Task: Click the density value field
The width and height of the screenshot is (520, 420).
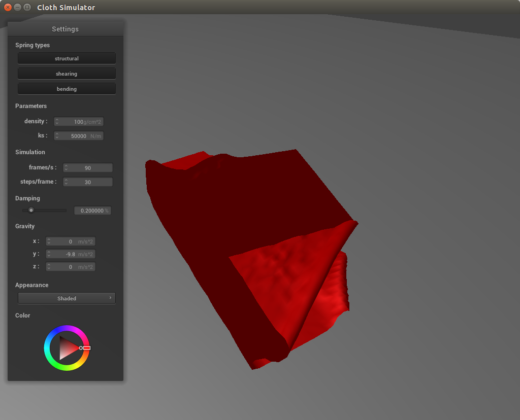Action: point(81,122)
